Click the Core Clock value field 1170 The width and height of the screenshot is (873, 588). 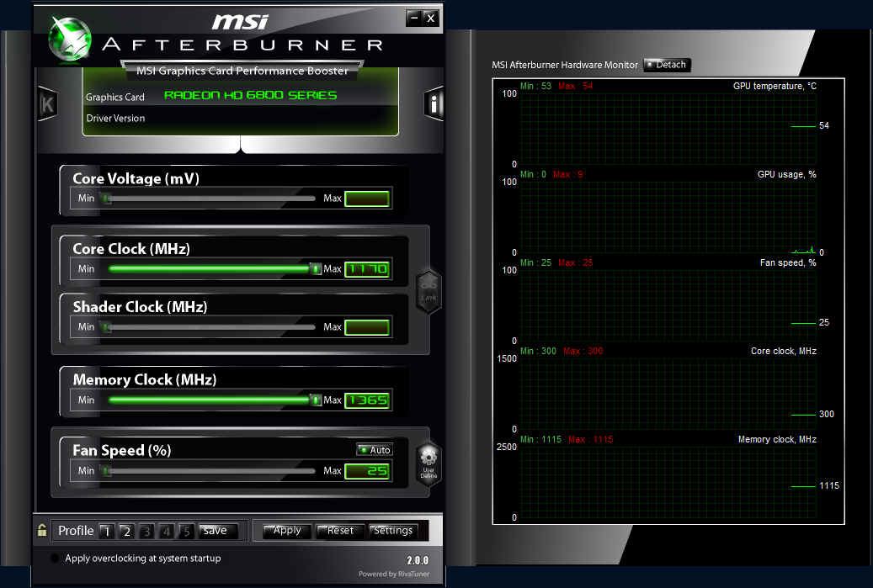[x=367, y=269]
